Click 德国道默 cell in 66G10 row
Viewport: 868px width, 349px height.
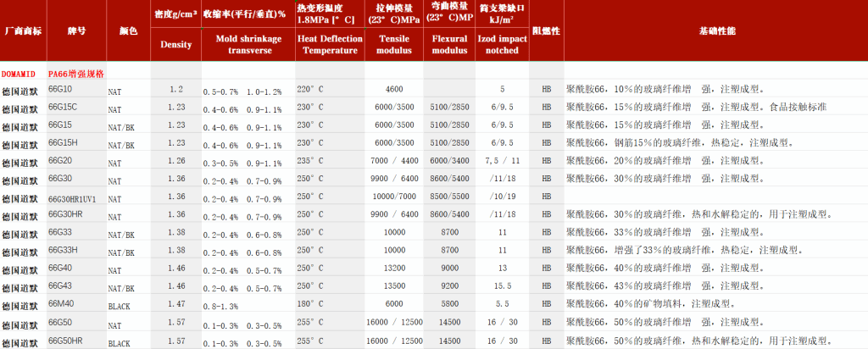tap(19, 91)
